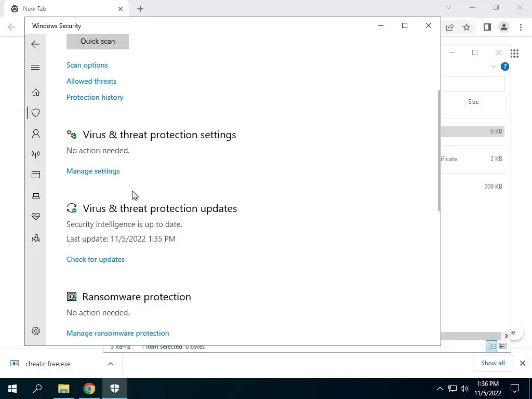The height and width of the screenshot is (399, 532).
Task: Open Account protection person icon
Action: click(36, 134)
